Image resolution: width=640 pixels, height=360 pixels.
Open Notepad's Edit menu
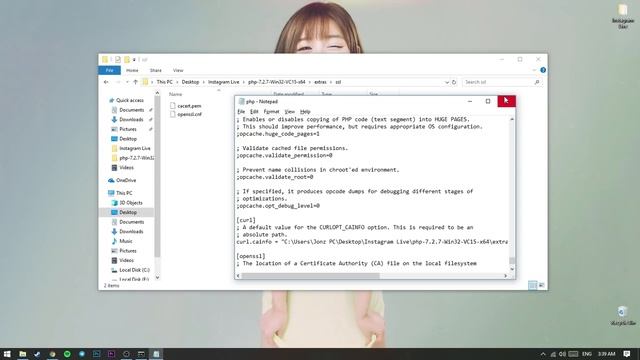pos(254,111)
